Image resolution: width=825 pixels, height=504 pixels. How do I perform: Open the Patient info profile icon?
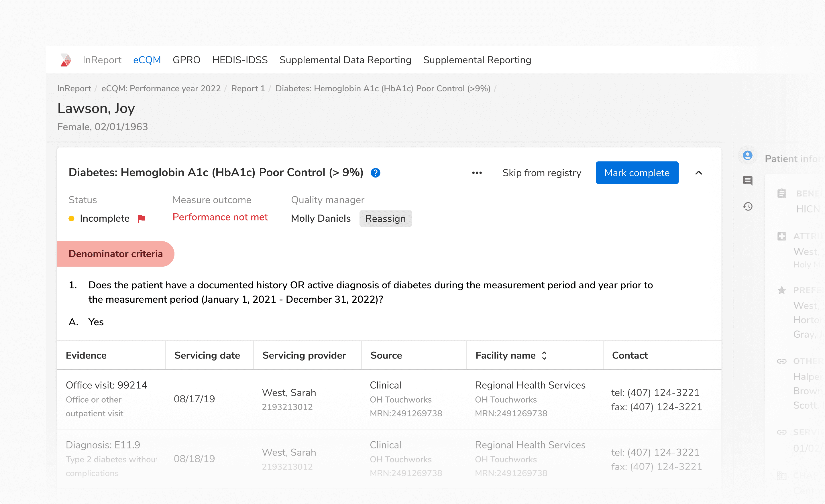[x=747, y=155]
